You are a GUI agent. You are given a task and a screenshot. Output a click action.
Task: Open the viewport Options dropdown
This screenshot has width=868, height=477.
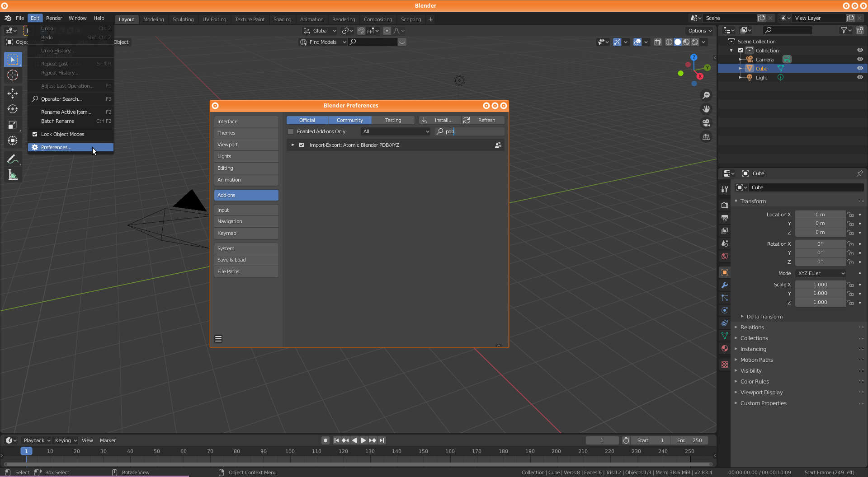[699, 31]
